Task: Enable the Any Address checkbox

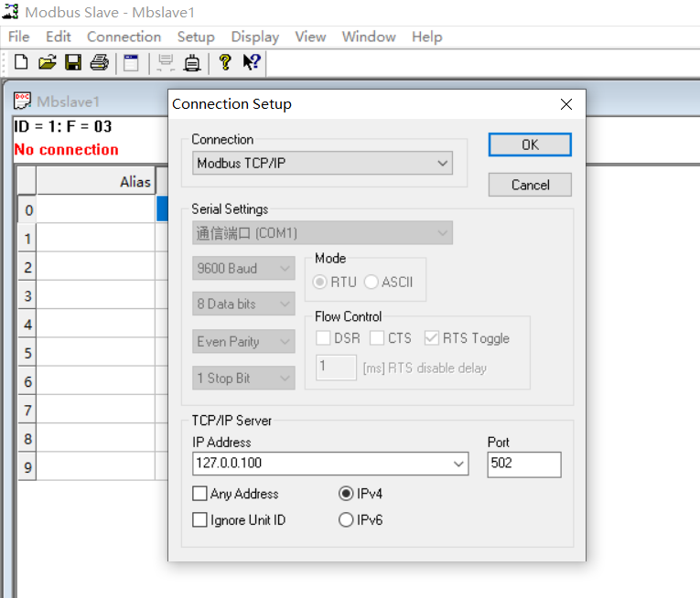Action: (x=199, y=494)
